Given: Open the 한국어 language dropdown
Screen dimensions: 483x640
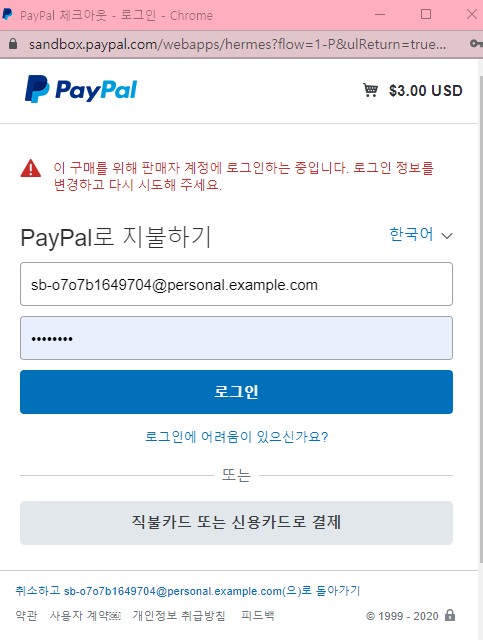Looking at the screenshot, I should 421,235.
